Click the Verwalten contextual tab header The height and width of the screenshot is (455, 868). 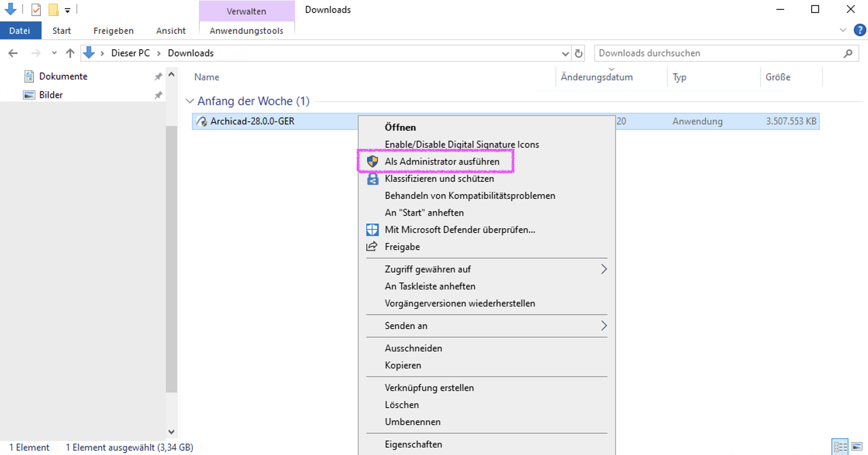[x=247, y=11]
